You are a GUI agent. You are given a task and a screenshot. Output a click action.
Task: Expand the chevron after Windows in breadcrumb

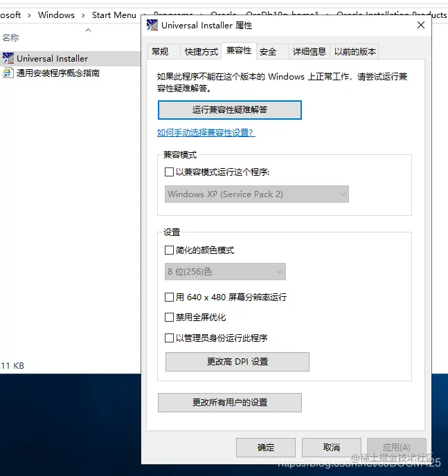click(x=83, y=15)
